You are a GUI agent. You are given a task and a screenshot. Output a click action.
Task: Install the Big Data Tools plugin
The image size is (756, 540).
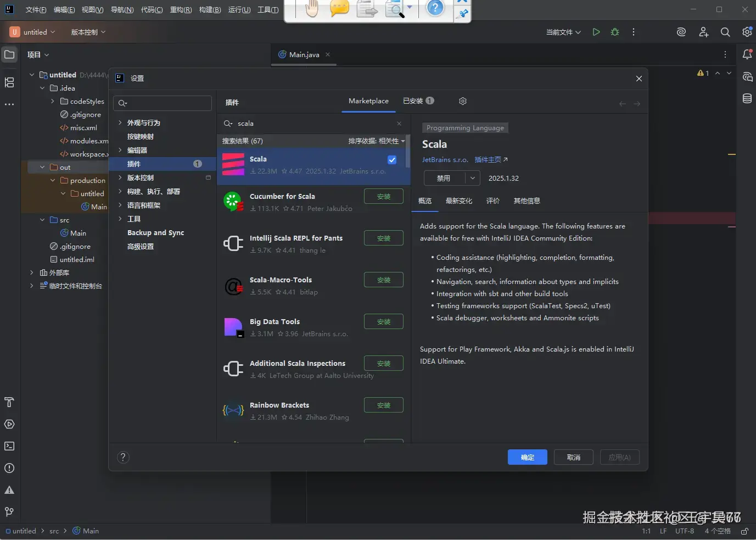[x=384, y=321]
